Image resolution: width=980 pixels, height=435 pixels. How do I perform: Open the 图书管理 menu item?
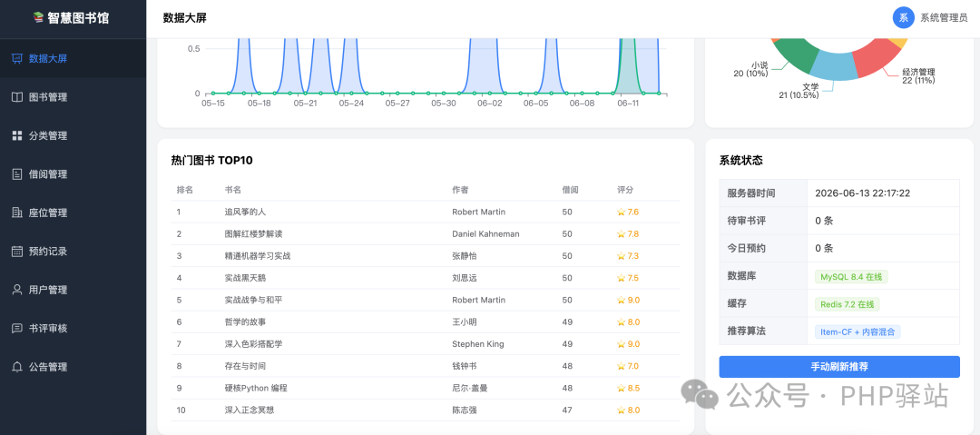(x=73, y=97)
